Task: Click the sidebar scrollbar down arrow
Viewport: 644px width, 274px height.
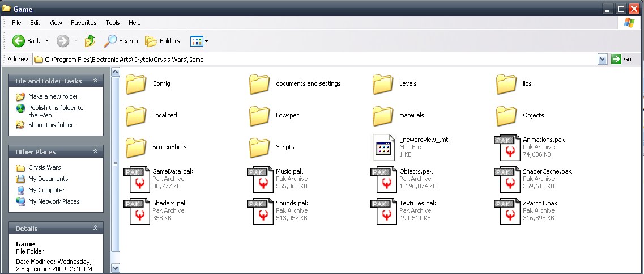Action: tap(116, 268)
